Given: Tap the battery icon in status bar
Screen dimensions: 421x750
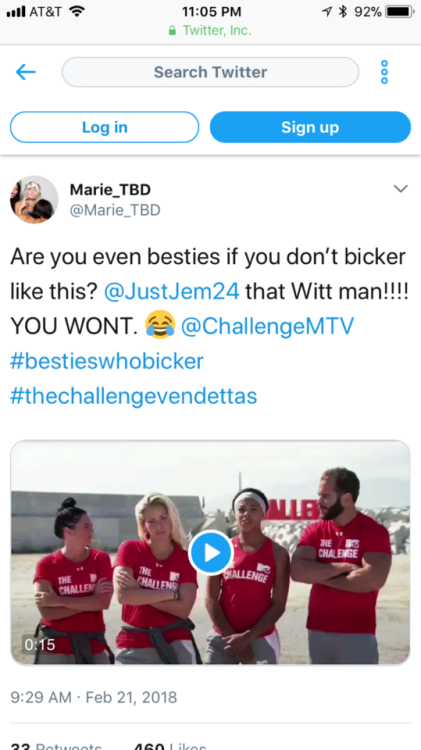Looking at the screenshot, I should pyautogui.click(x=400, y=11).
